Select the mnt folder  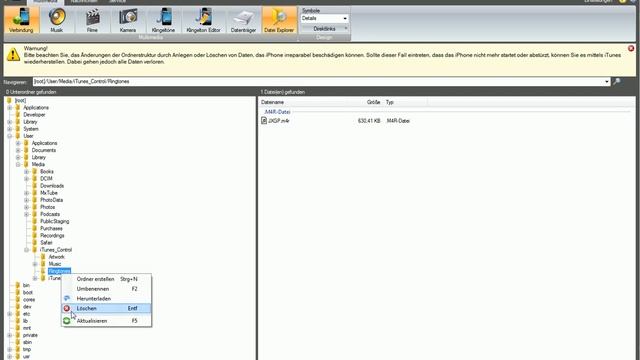(x=27, y=328)
